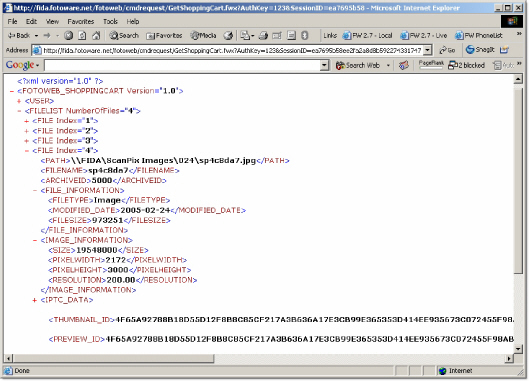
Task: Click the Google AutoFill button
Action: tap(504, 65)
